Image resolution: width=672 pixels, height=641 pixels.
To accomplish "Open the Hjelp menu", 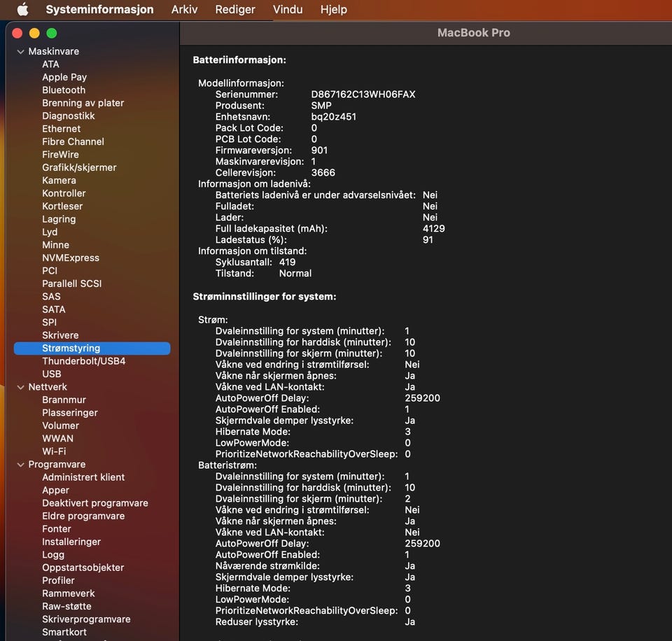I will (333, 10).
